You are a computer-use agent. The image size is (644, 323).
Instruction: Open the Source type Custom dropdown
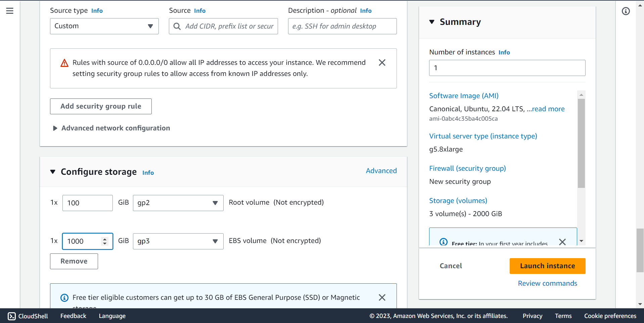pyautogui.click(x=104, y=26)
